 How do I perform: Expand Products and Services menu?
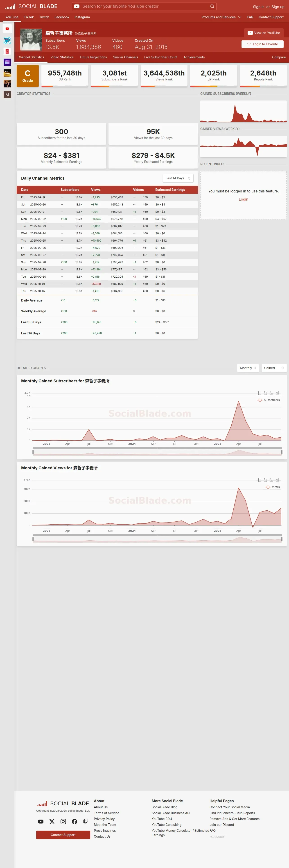click(x=221, y=17)
